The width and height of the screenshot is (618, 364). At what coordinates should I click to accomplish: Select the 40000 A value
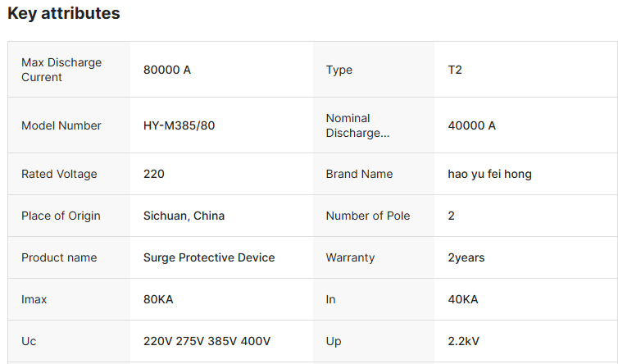pos(471,125)
